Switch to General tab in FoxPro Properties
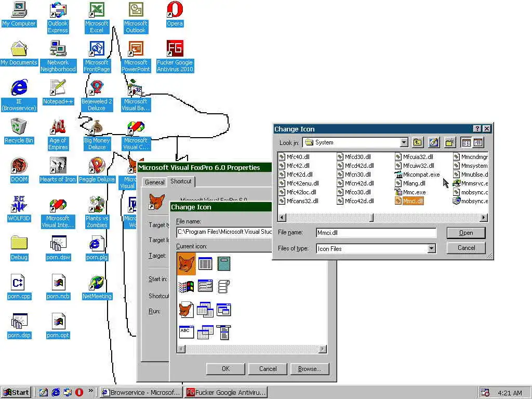 pos(155,182)
